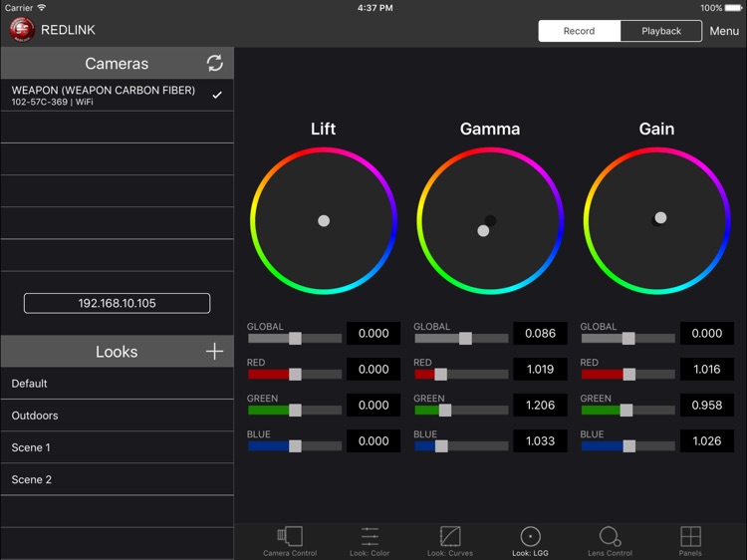Viewport: 747px width, 560px height.
Task: Select the Default look
Action: click(117, 384)
